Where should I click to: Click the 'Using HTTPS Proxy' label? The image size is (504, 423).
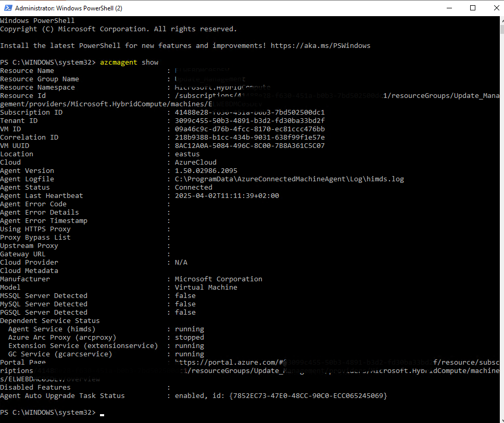tap(35, 229)
